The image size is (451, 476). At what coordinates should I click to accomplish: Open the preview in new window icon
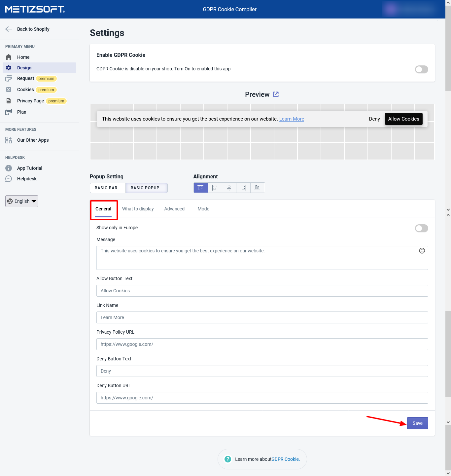[276, 94]
